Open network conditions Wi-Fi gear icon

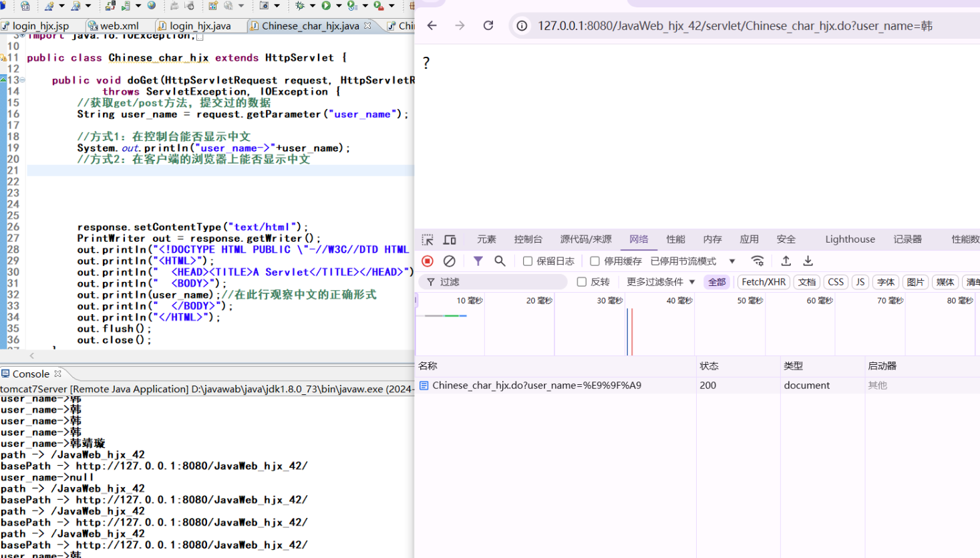(757, 261)
